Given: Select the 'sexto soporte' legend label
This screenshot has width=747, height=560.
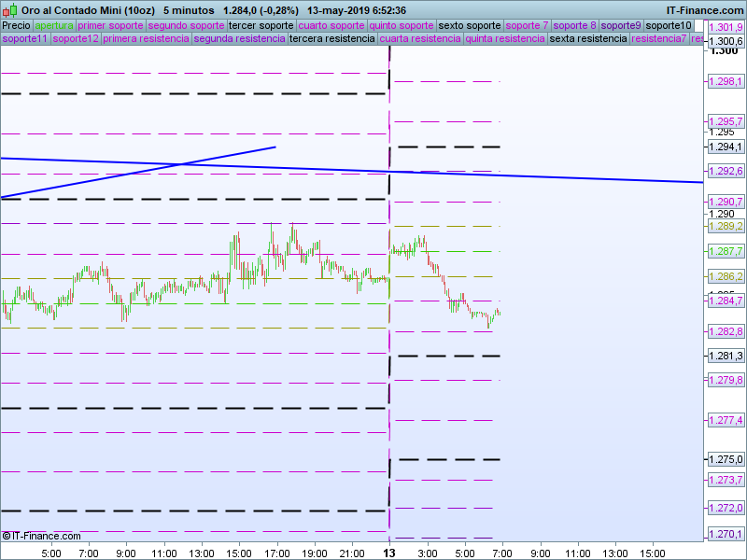Looking at the screenshot, I should coord(470,25).
